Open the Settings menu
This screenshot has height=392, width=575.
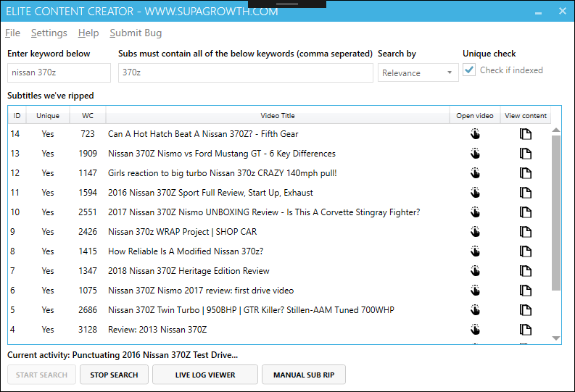(49, 33)
